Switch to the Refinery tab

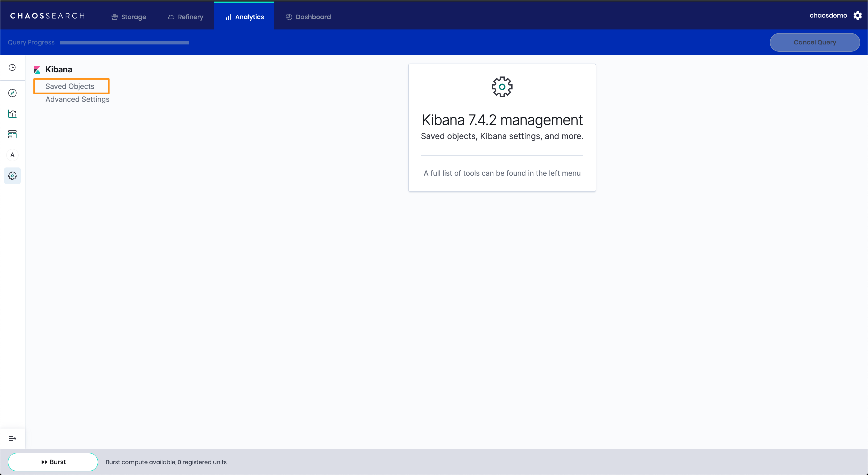click(185, 17)
